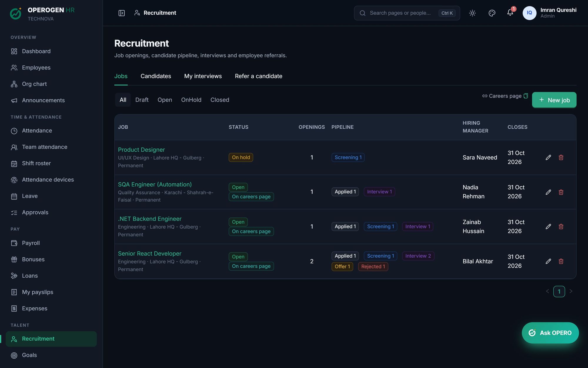Open the Product Designer job link
Screen dimensions: 588x368
coord(141,150)
